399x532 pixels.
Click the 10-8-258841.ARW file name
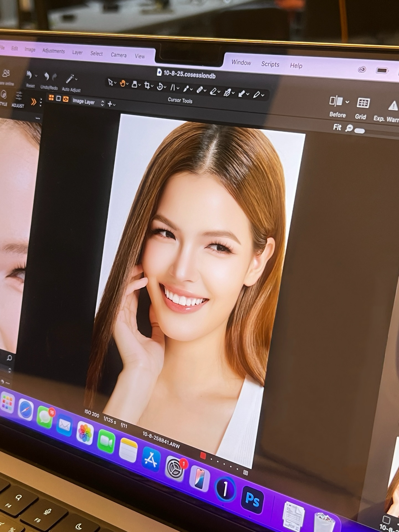pos(161,440)
